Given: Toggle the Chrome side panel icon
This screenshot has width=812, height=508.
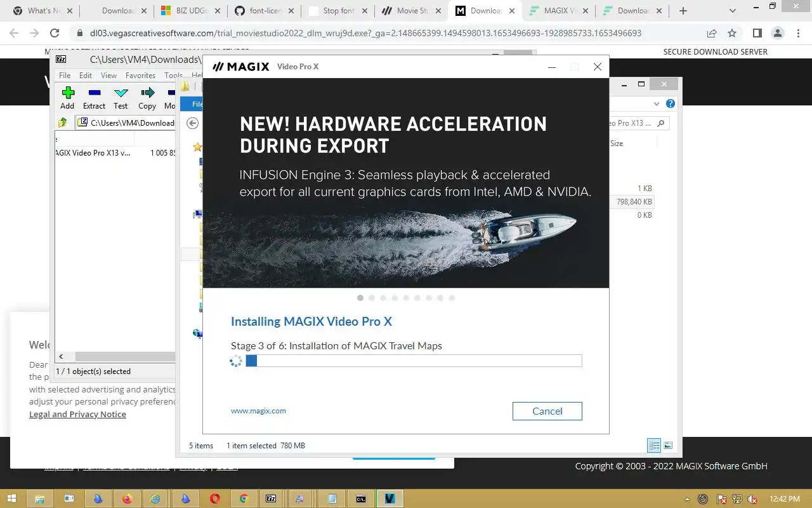Looking at the screenshot, I should (757, 33).
